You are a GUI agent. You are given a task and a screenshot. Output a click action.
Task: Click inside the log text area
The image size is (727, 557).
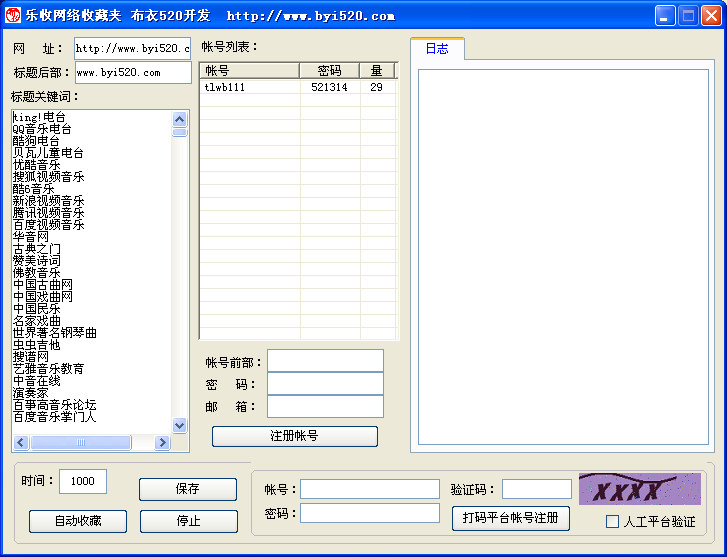pyautogui.click(x=563, y=256)
